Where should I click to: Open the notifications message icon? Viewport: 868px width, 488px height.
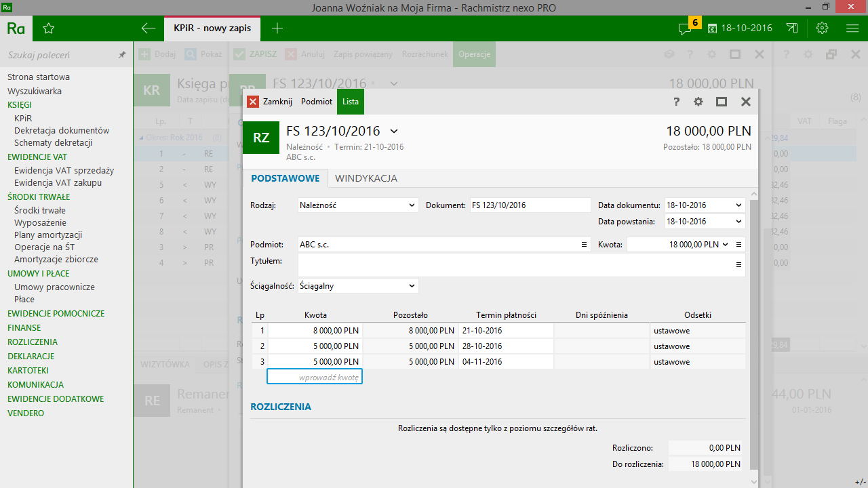click(x=685, y=28)
